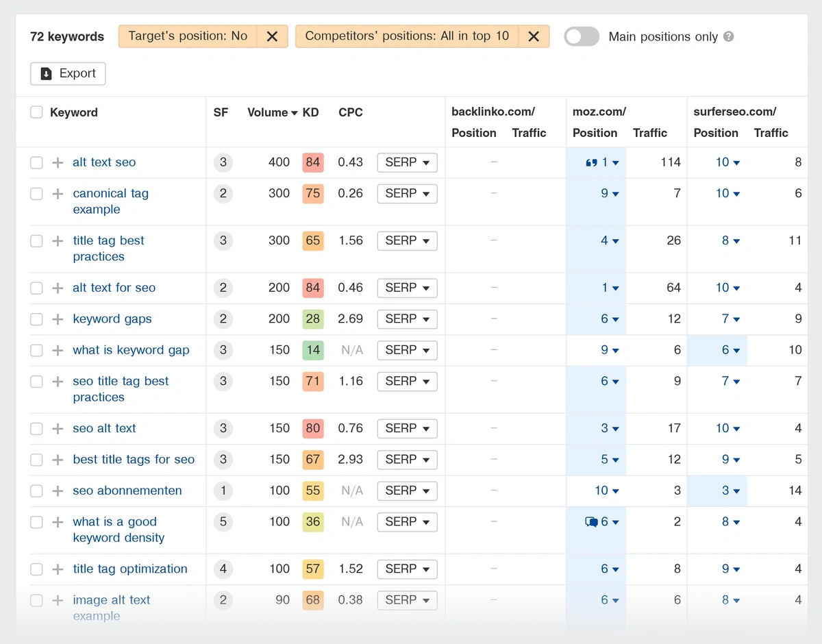Click the plus icon beside canonical tag example
Viewport: 822px width, 644px height.
[58, 194]
